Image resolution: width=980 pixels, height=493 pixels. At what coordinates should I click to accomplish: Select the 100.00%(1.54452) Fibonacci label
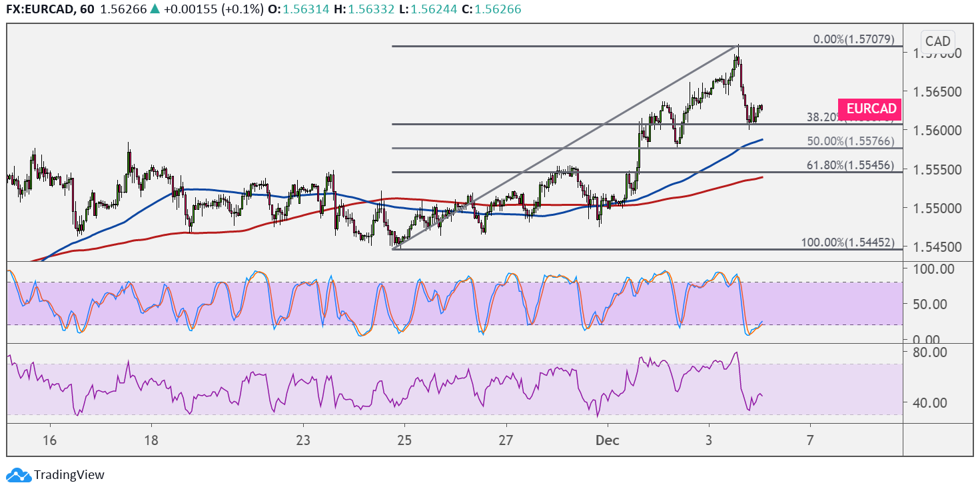coord(847,243)
